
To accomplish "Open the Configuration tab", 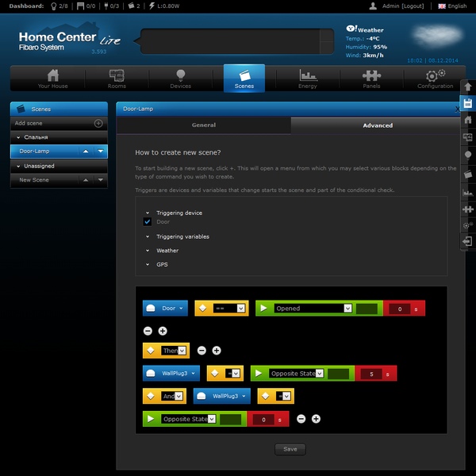I will pyautogui.click(x=435, y=79).
